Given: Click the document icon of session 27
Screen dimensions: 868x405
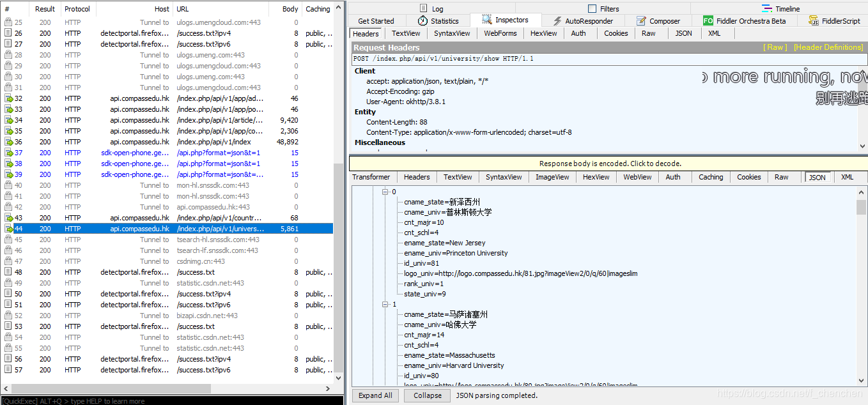Looking at the screenshot, I should coord(8,44).
